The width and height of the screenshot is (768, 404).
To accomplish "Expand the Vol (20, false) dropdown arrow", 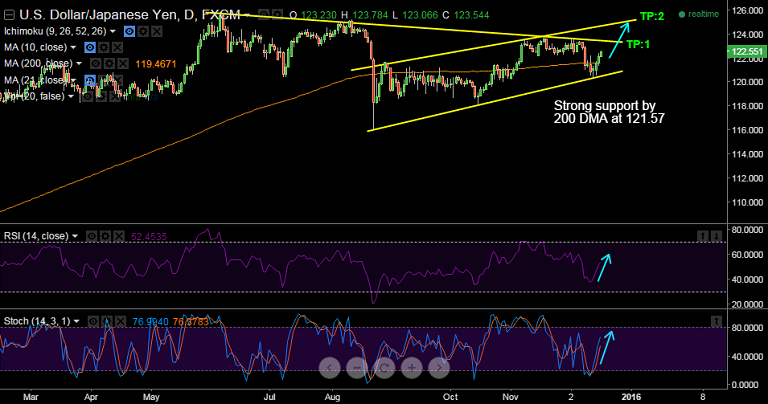I will 71,96.
